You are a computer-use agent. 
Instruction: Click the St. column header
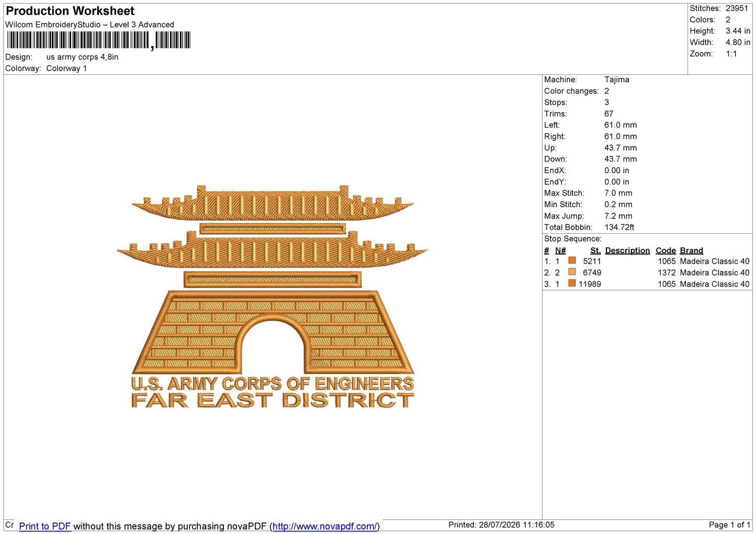(595, 251)
